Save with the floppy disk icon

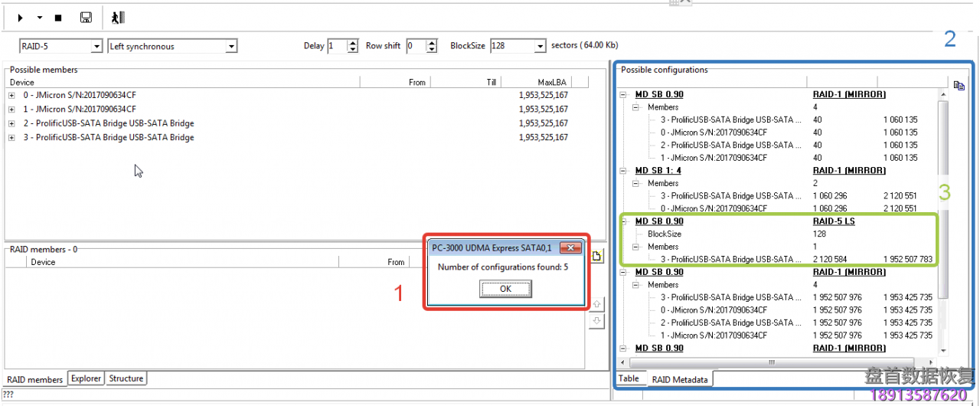(86, 17)
